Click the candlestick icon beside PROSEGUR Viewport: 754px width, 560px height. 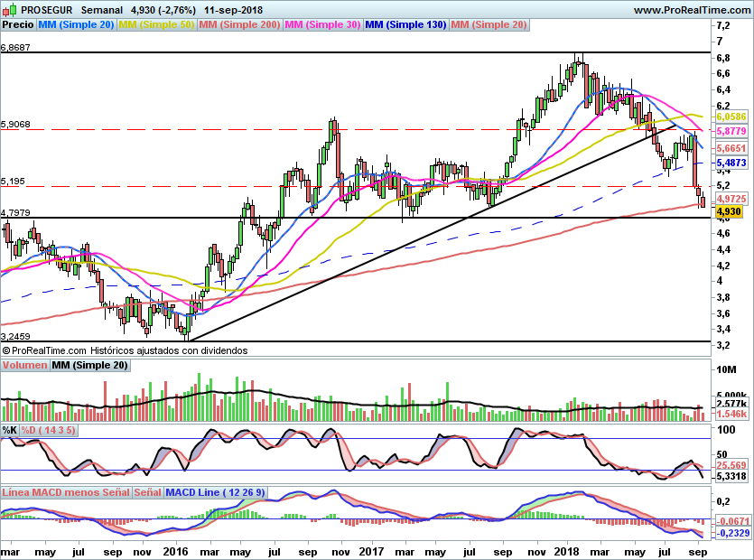(9, 9)
